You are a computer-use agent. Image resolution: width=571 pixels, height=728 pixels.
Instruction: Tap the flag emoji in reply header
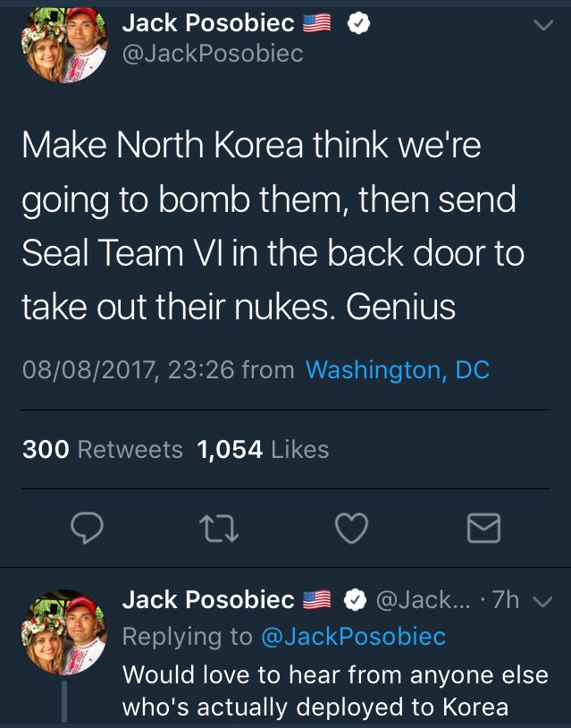[317, 599]
